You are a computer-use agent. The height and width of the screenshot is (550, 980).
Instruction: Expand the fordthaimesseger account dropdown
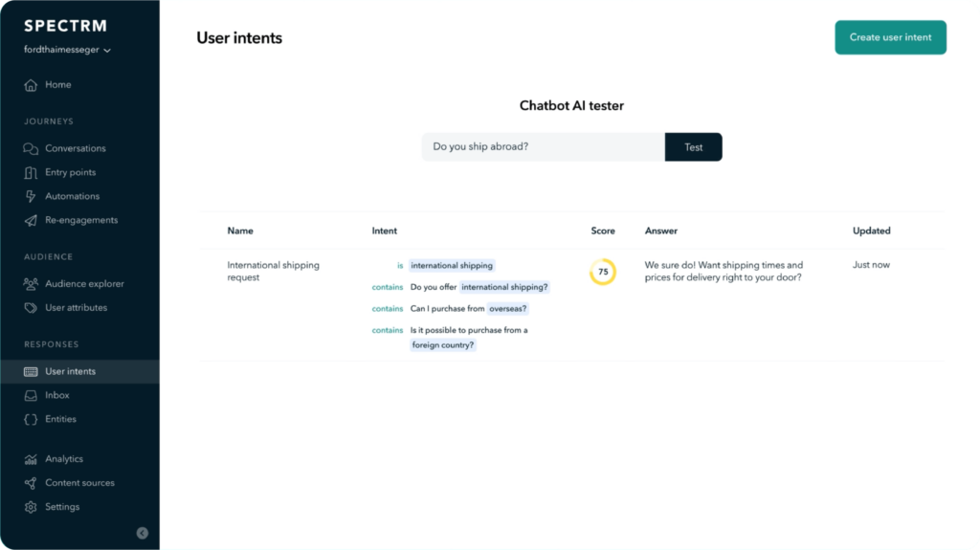pos(68,50)
